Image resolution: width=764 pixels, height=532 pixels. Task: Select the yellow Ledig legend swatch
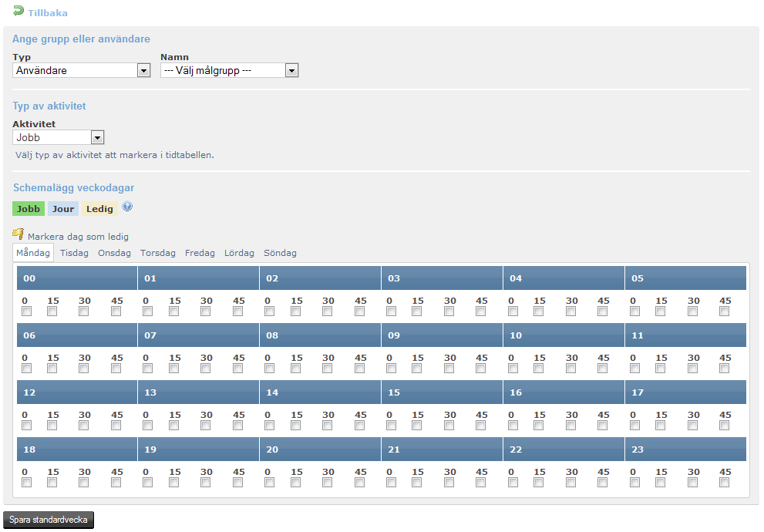point(99,208)
